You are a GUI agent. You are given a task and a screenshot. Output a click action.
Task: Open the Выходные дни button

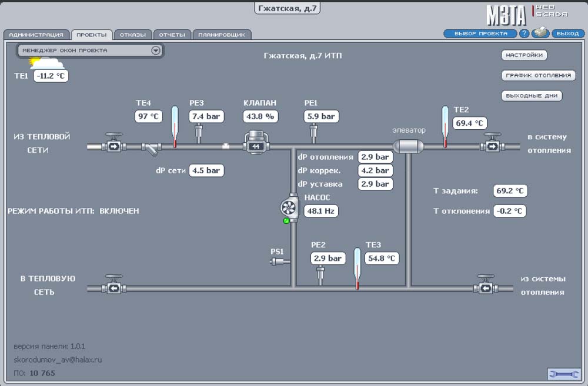(532, 96)
